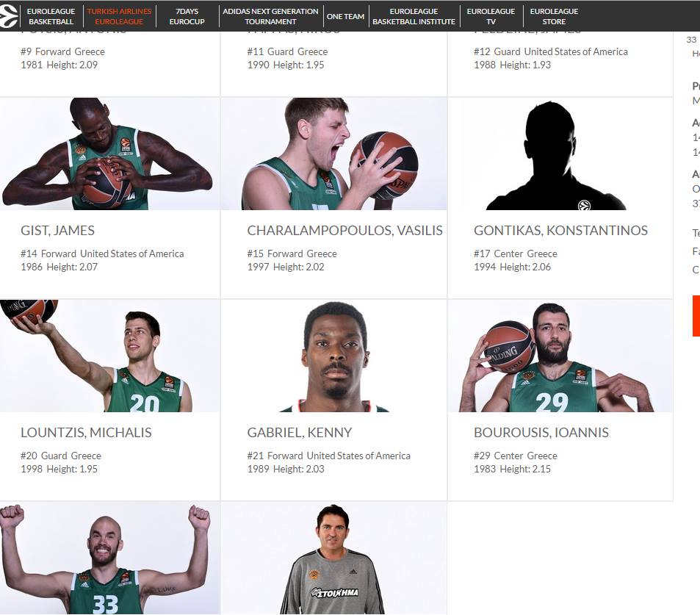Screen dimensions: 700x615
Task: Open Gontikas, Konstantinos name link
Action: (x=560, y=231)
